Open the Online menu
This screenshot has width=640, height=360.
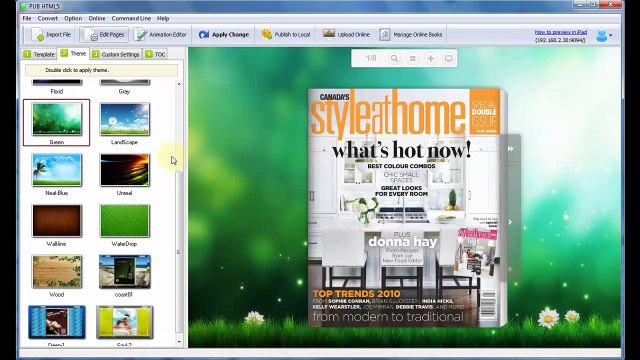pos(97,18)
